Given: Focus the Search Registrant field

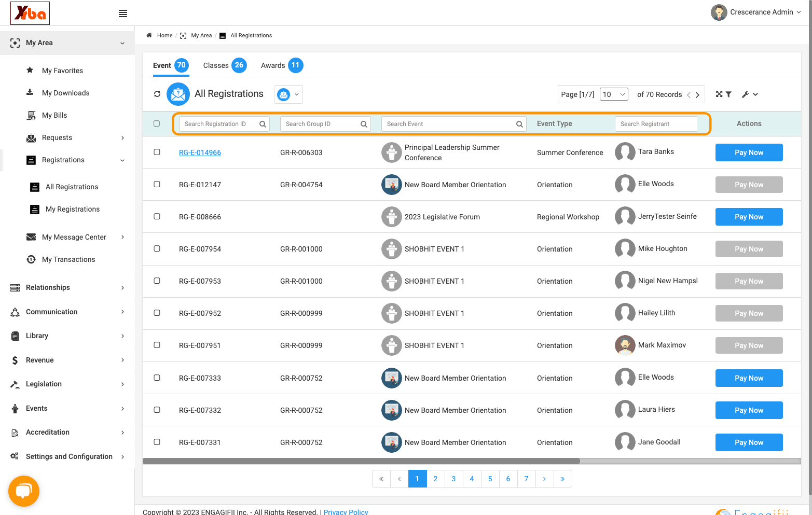Looking at the screenshot, I should pyautogui.click(x=656, y=124).
